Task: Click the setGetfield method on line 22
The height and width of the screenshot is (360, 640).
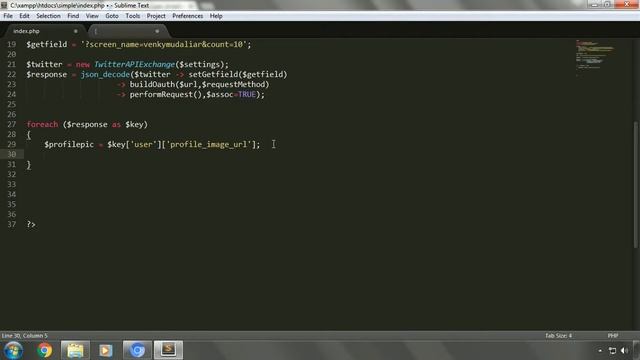Action: pyautogui.click(x=213, y=75)
